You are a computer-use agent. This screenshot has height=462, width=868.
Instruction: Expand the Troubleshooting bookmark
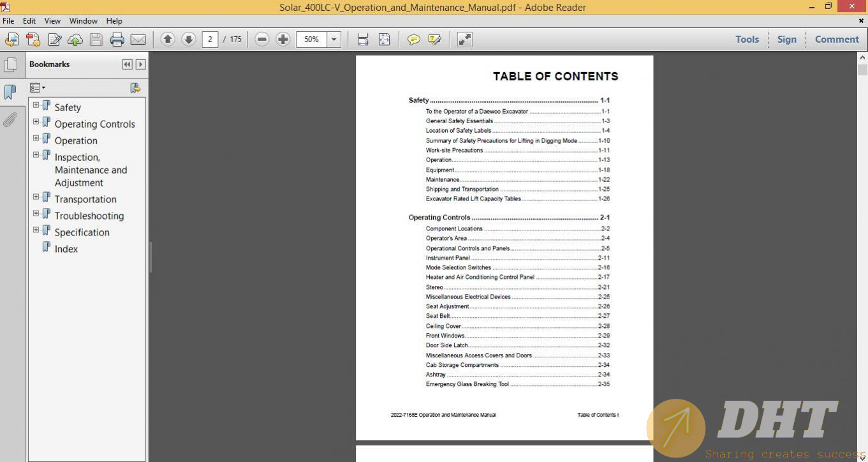[36, 214]
